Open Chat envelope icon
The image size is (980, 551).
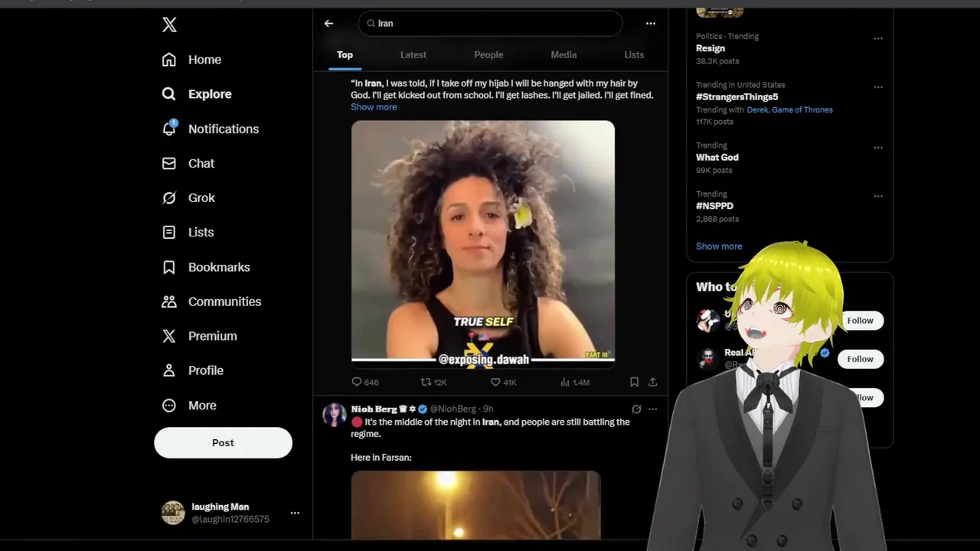tap(169, 163)
